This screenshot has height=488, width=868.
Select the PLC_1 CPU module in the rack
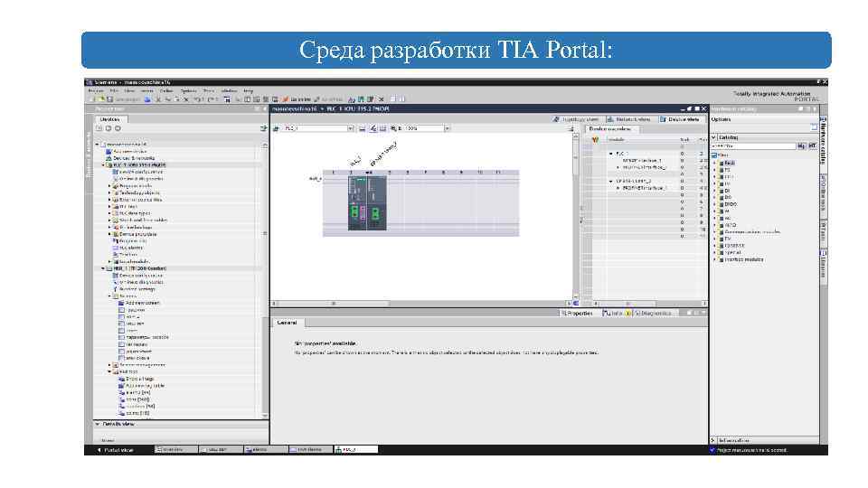pos(357,203)
